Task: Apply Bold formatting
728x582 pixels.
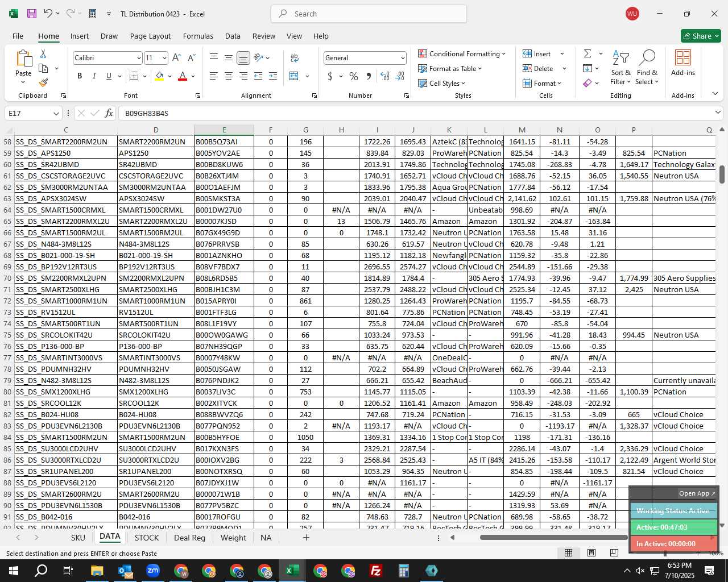Action: click(x=80, y=76)
